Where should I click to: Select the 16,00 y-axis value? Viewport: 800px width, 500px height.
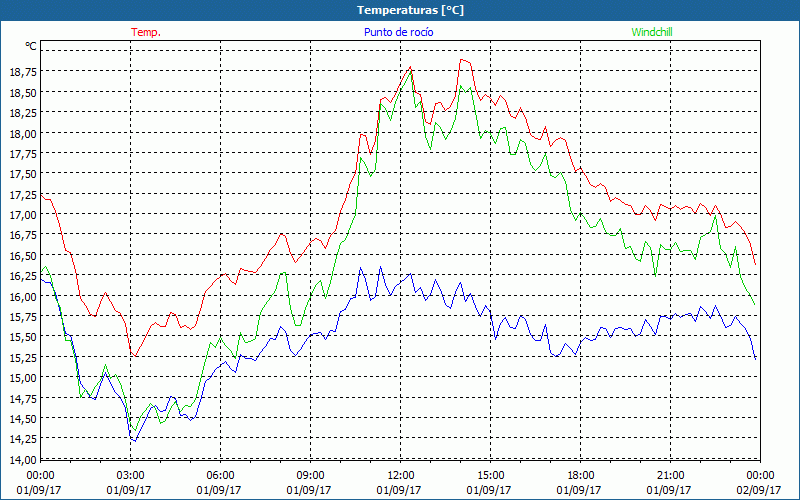click(x=23, y=296)
